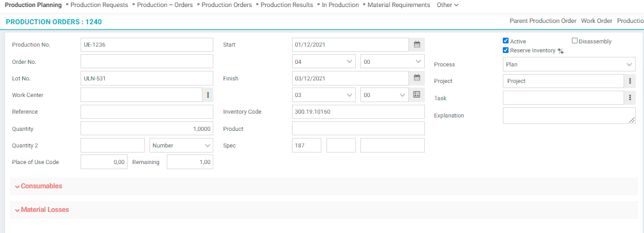Image resolution: width=644 pixels, height=233 pixels.
Task: Click Work Order link
Action: [596, 21]
